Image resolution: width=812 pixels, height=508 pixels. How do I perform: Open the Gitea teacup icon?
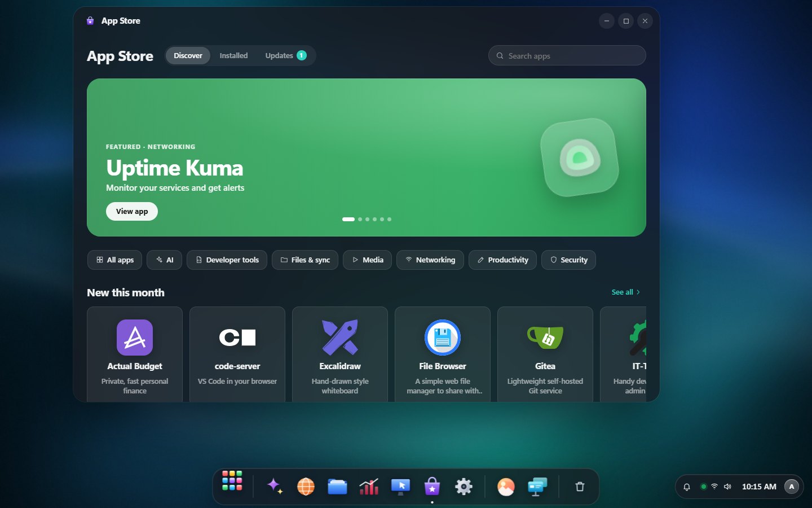pos(545,338)
